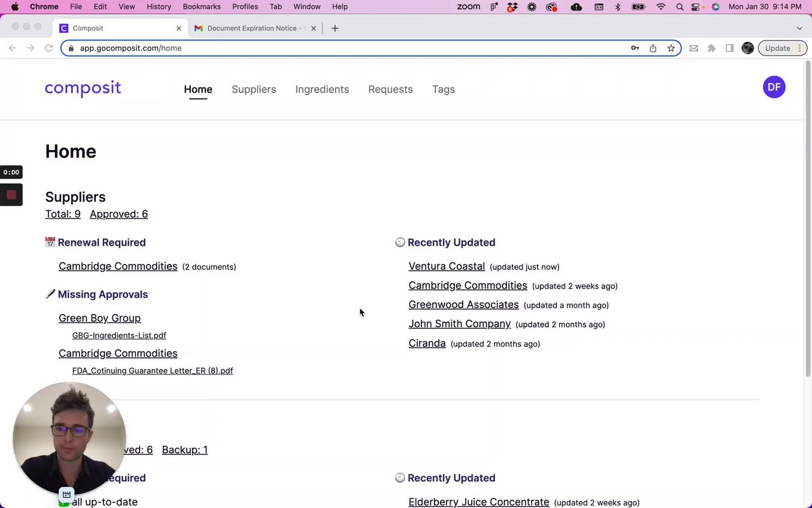Close the Composit tab
812x508 pixels.
click(179, 28)
